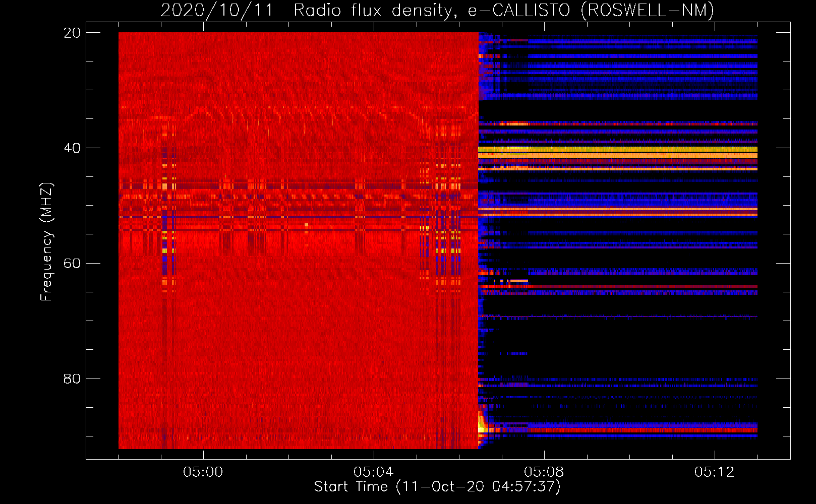Screen dimensions: 816x504
Task: Click the y-axis tick label 20
Action: pyautogui.click(x=72, y=33)
